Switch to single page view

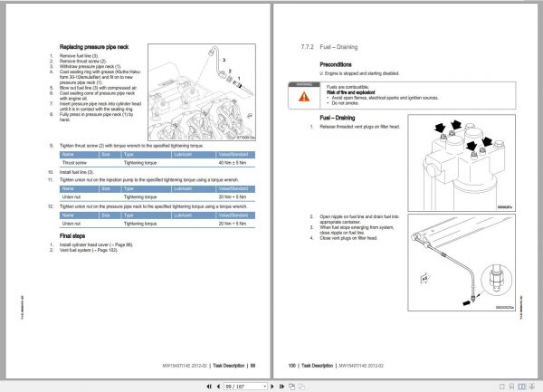502,387
